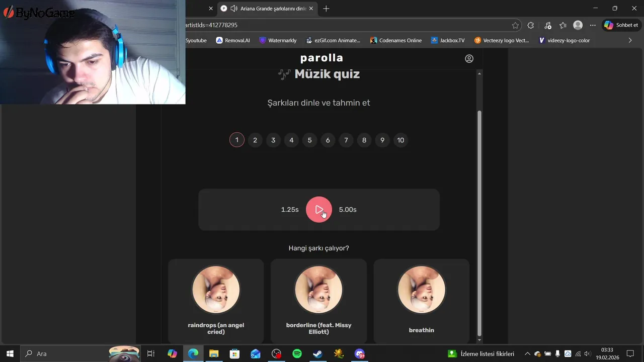Open the microphone tray icon
Screen dimensions: 644x362
(x=557, y=353)
